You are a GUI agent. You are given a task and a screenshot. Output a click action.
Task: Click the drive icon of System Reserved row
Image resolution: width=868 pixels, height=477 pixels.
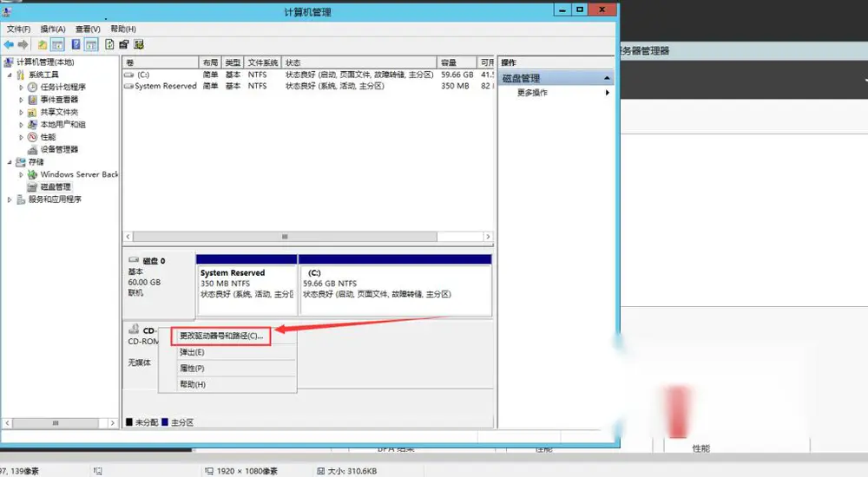129,87
